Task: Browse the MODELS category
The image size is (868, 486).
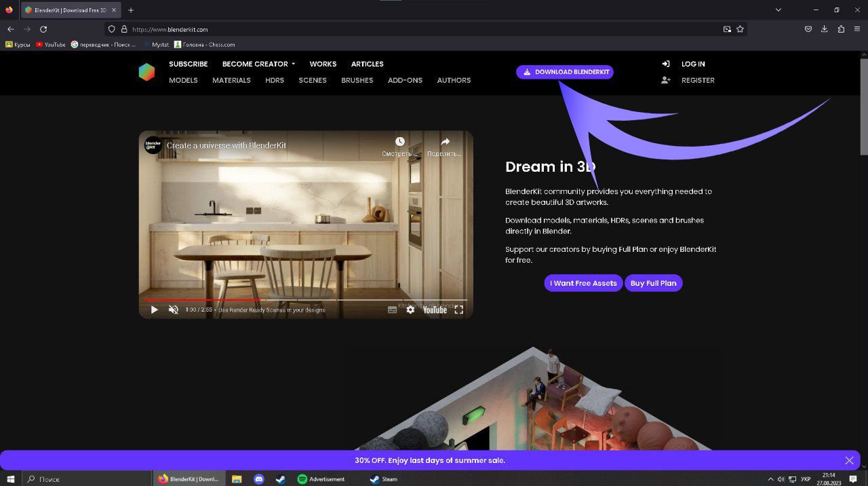Action: pos(183,80)
